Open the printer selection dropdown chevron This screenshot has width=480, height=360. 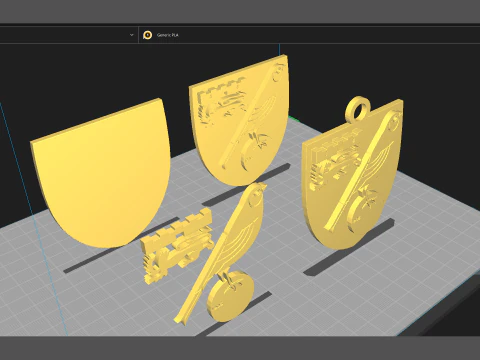point(132,35)
